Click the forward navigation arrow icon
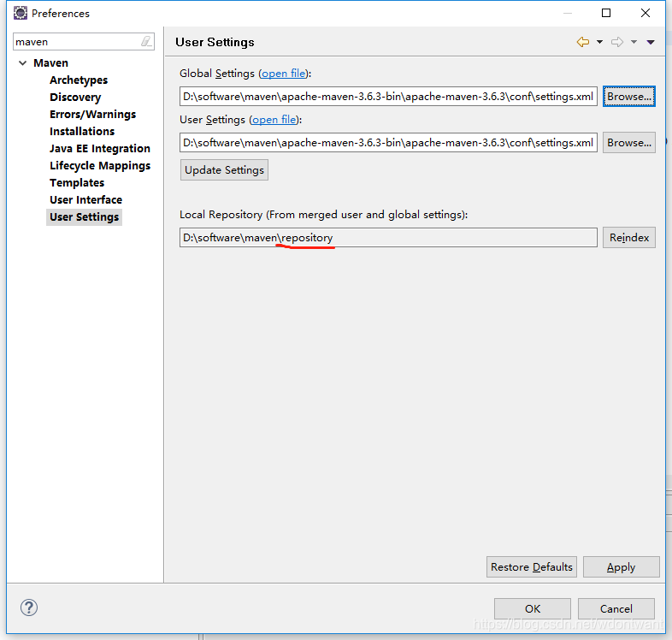 (617, 42)
